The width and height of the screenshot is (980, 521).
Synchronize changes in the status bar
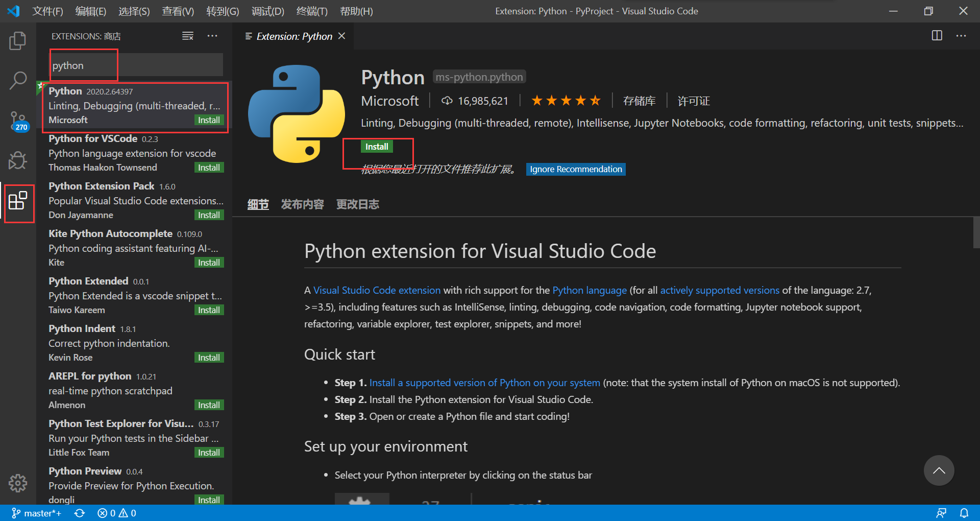[80, 513]
